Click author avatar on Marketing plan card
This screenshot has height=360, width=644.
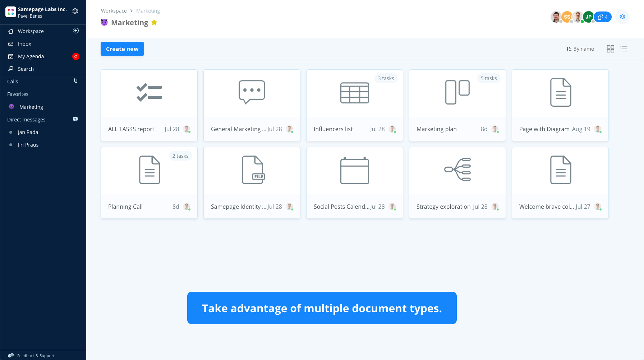[495, 129]
